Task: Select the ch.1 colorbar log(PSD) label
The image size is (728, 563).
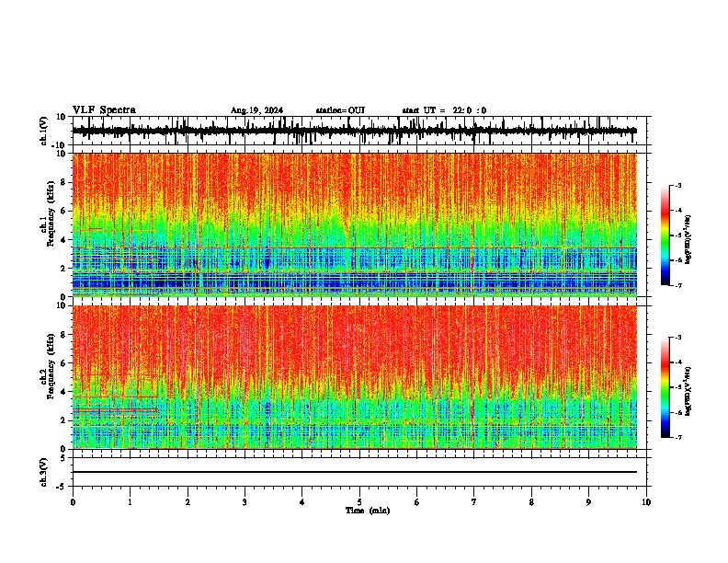Action: [x=688, y=240]
